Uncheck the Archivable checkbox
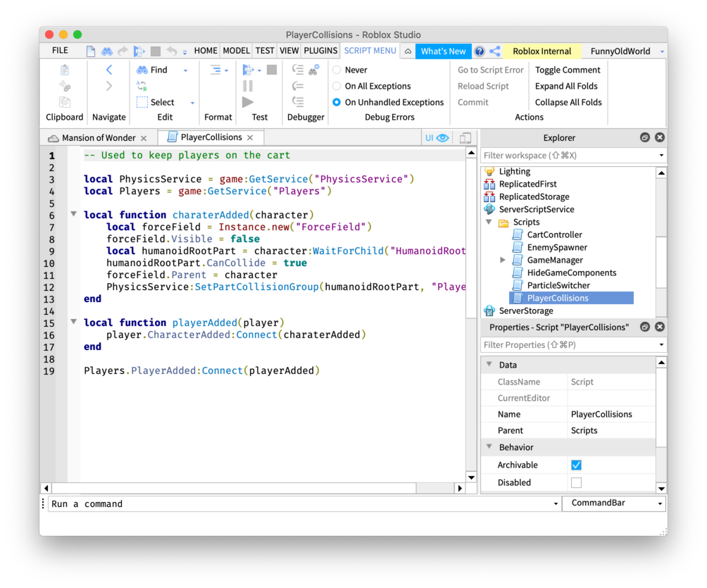The width and height of the screenshot is (707, 588). (x=576, y=465)
